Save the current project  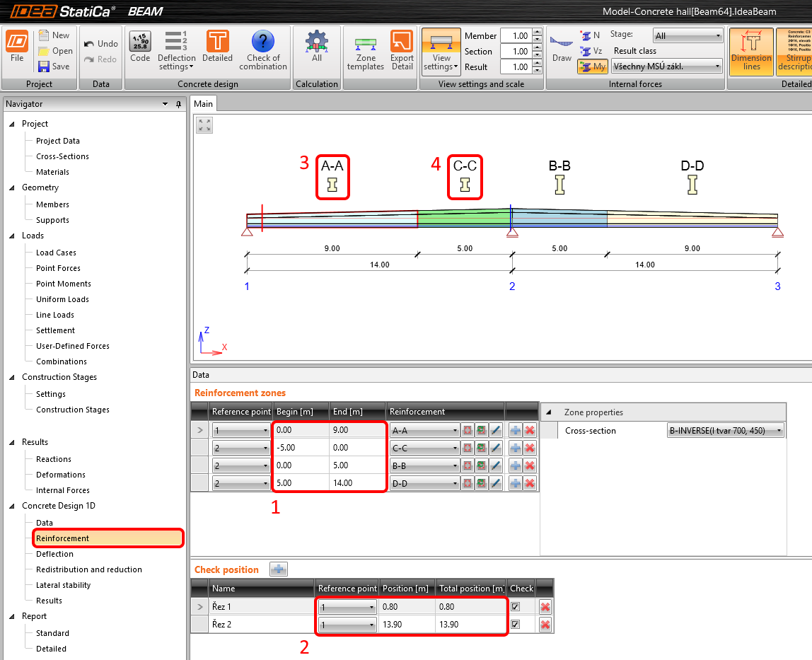[54, 66]
